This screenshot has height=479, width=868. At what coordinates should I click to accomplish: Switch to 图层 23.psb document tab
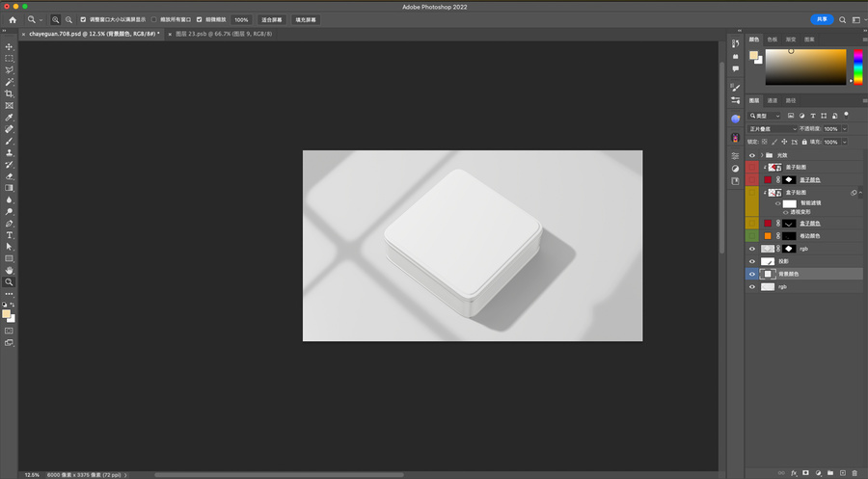[224, 34]
